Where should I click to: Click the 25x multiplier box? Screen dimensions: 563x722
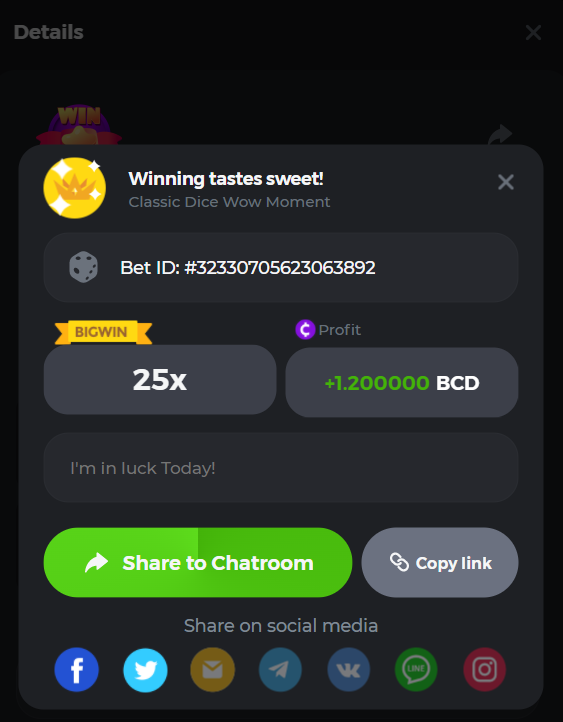160,380
